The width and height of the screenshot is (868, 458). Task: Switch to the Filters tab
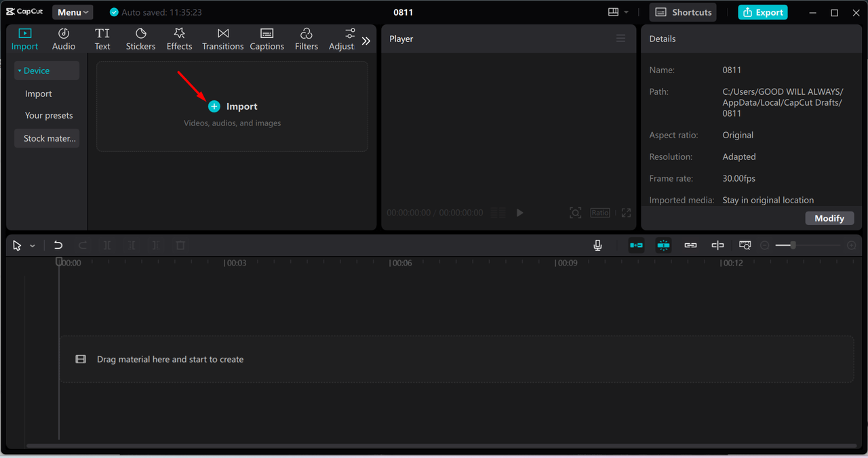click(x=307, y=39)
